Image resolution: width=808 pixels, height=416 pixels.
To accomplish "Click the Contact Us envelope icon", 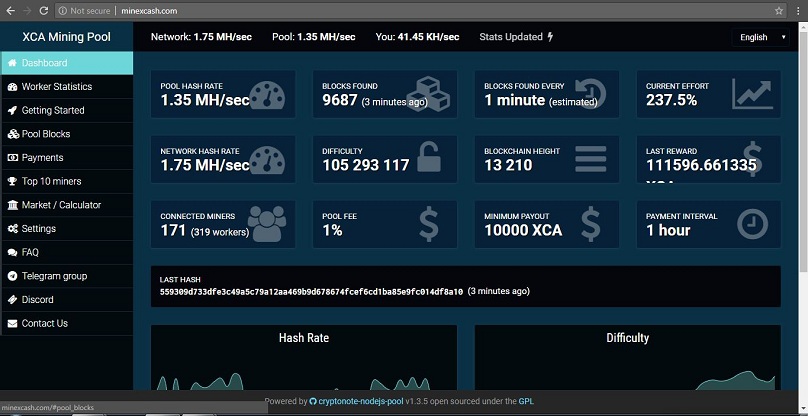I will click(12, 324).
